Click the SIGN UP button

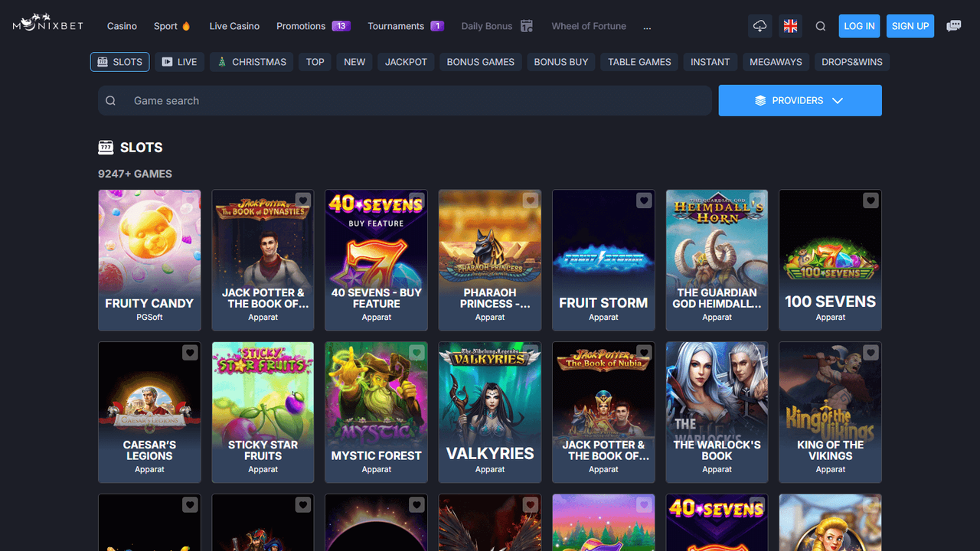[x=910, y=26]
